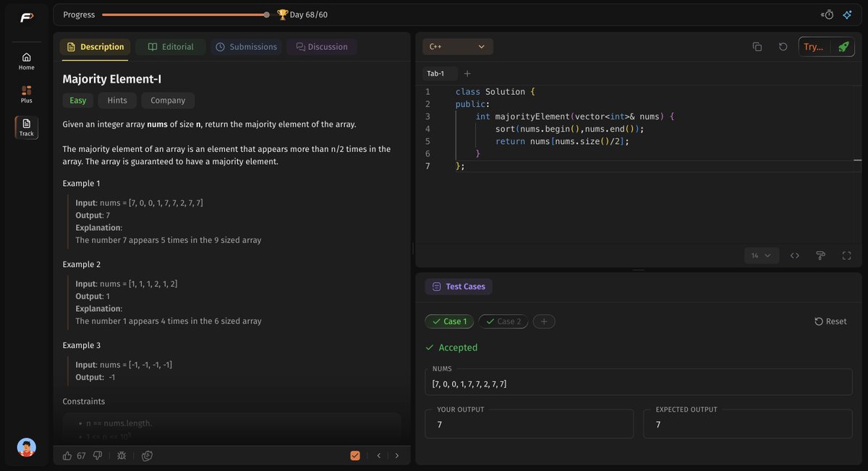The image size is (868, 471).
Task: Submit code with the green rocket icon
Action: 843,46
